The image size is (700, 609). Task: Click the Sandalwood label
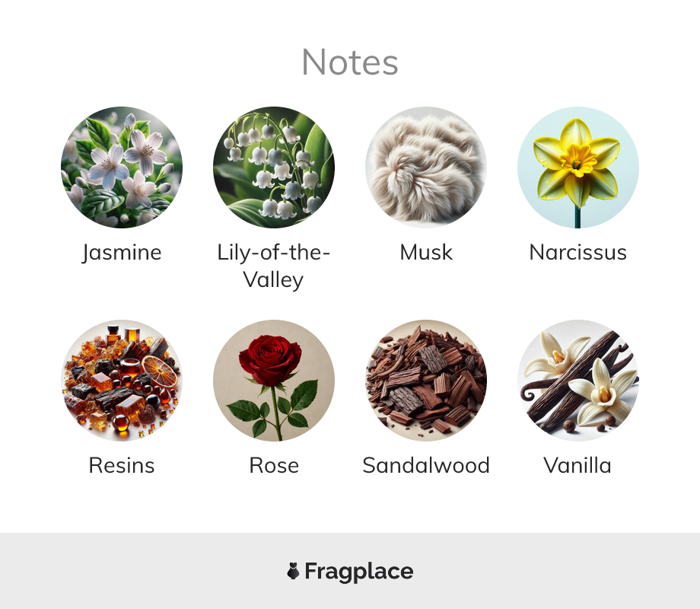point(426,466)
